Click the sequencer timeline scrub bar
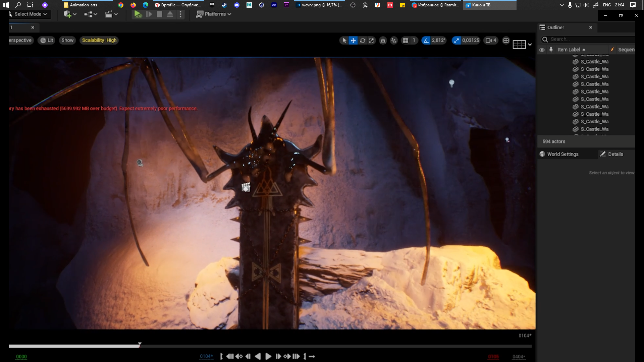 (x=268, y=346)
